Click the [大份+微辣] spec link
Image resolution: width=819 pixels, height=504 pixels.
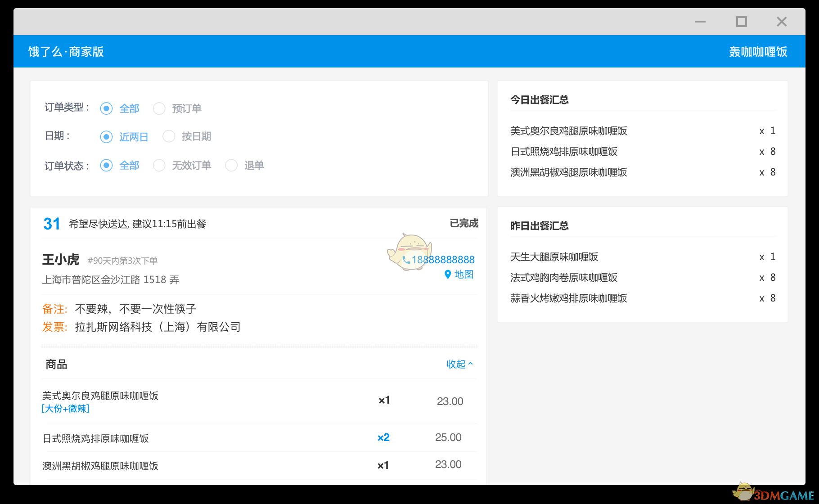coord(65,409)
